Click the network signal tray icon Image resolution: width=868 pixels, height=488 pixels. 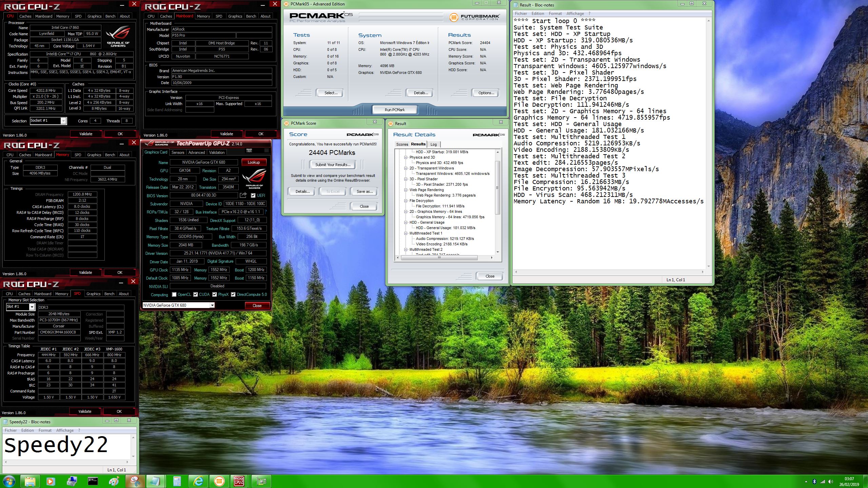coord(822,482)
